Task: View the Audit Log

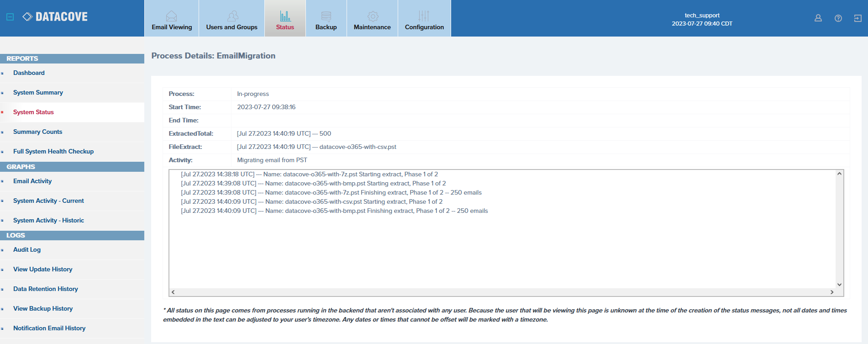Action: [x=27, y=250]
